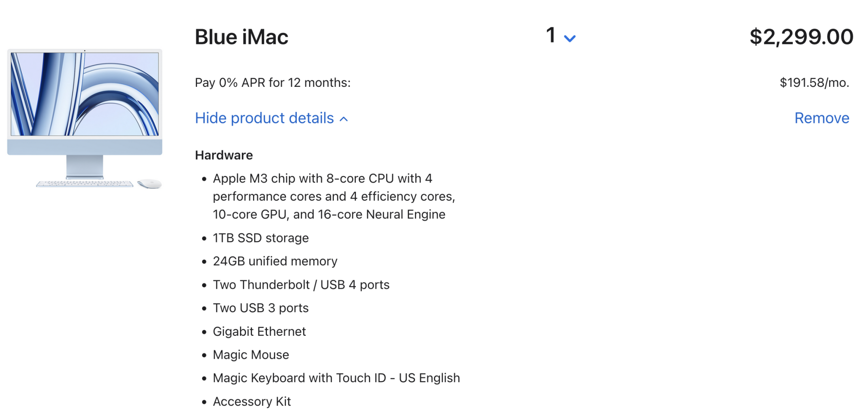
Task: Click the Hide product details link
Action: pos(264,118)
